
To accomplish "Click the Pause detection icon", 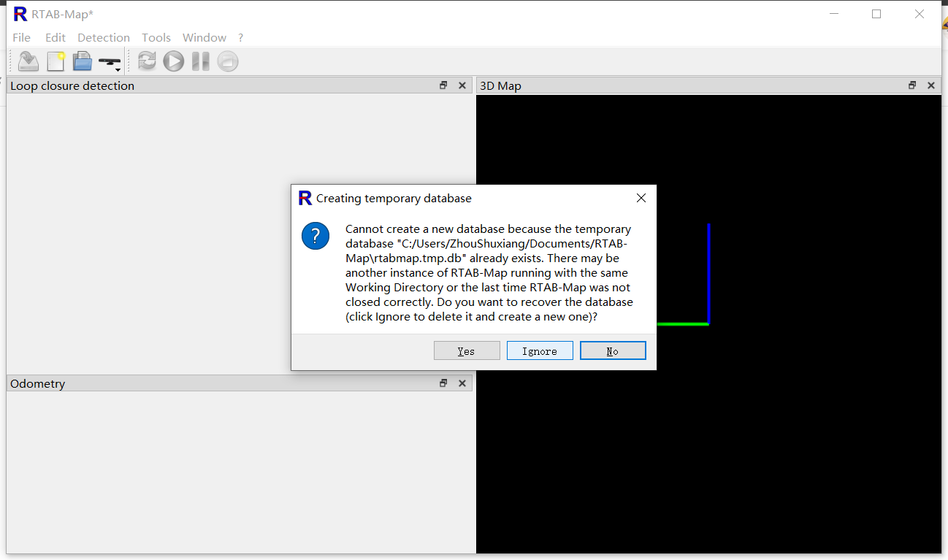I will click(200, 61).
